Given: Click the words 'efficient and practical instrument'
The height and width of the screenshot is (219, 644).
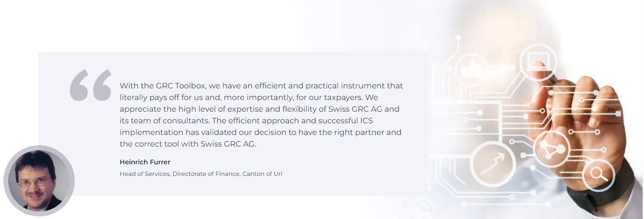Looking at the screenshot, I should point(320,86).
